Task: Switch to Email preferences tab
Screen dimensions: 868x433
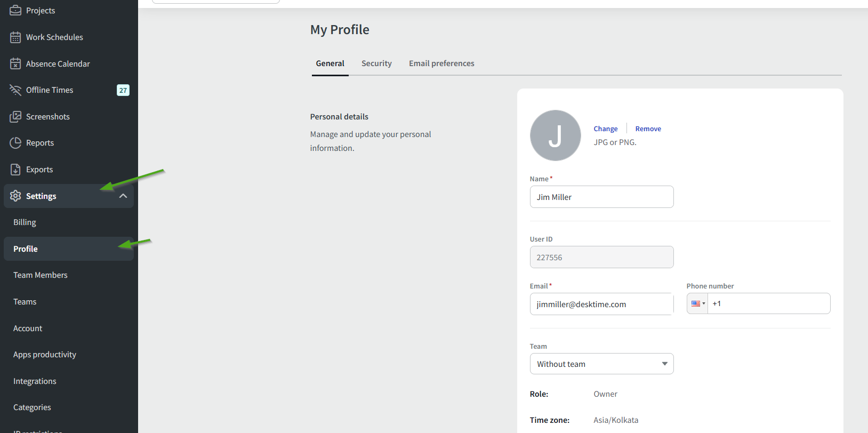Action: click(441, 63)
